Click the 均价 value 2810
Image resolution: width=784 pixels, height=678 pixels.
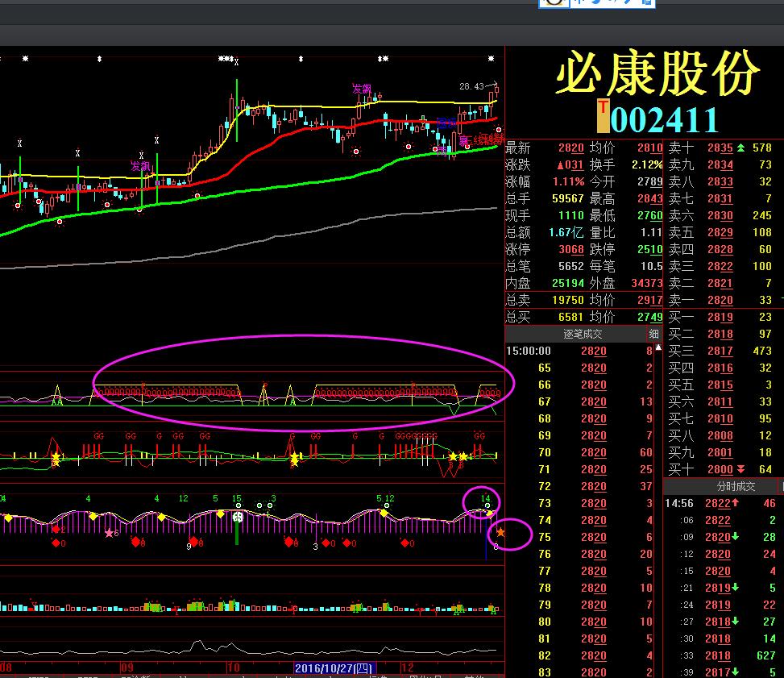[650, 148]
